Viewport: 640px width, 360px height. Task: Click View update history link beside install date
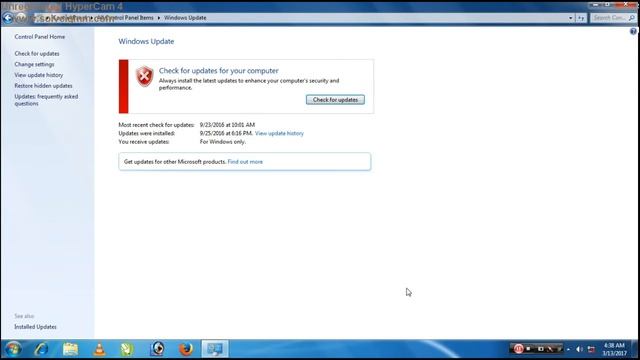(279, 133)
